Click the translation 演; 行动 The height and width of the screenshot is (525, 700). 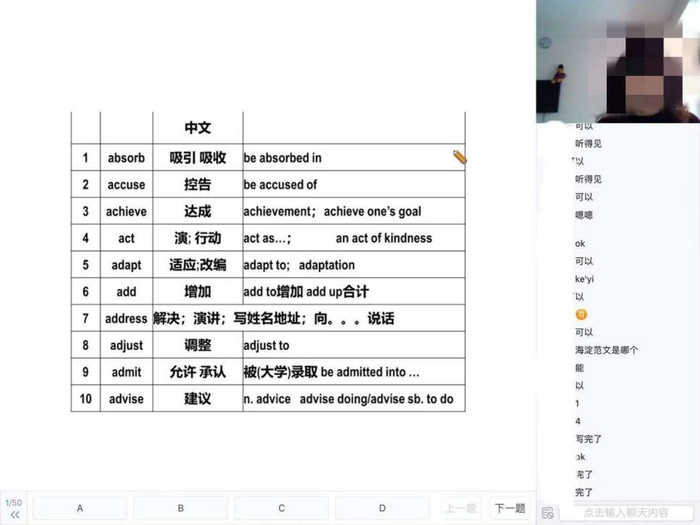coord(198,238)
